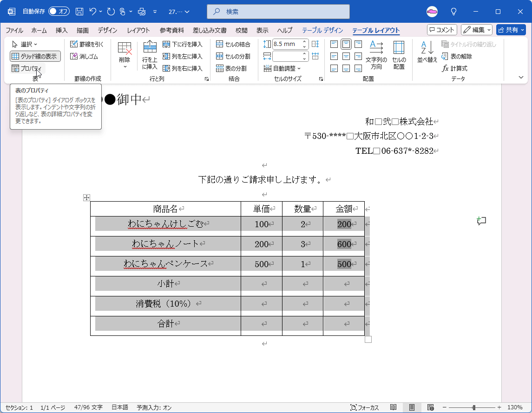Click the コメント button
Viewport: 532px width, 413px height.
pyautogui.click(x=442, y=30)
